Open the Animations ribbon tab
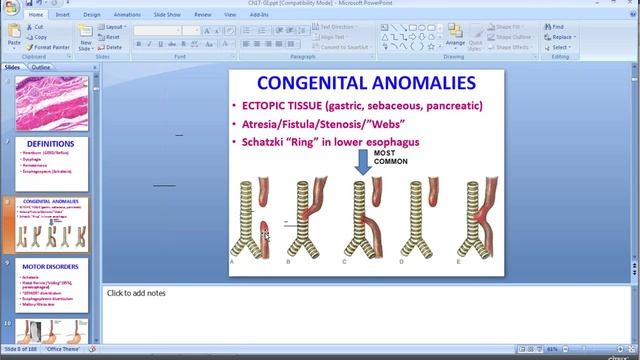640x360 pixels. coord(127,15)
